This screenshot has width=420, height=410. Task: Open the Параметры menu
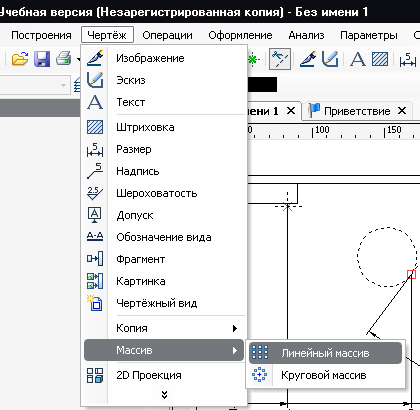coord(369,35)
